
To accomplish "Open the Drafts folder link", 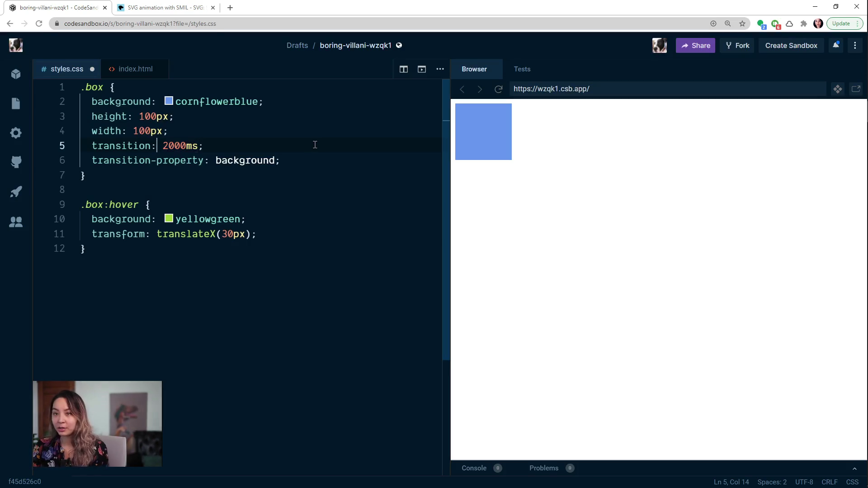I will click(297, 45).
